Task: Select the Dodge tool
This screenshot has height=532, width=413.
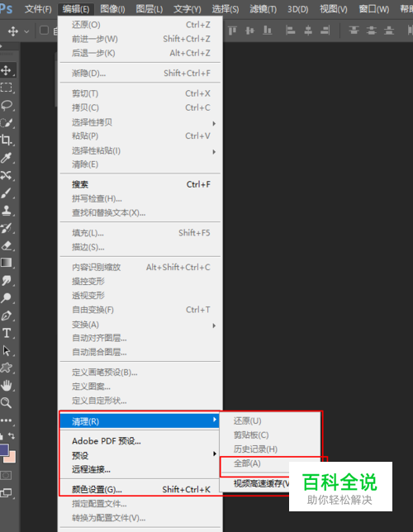Action: tap(6, 298)
